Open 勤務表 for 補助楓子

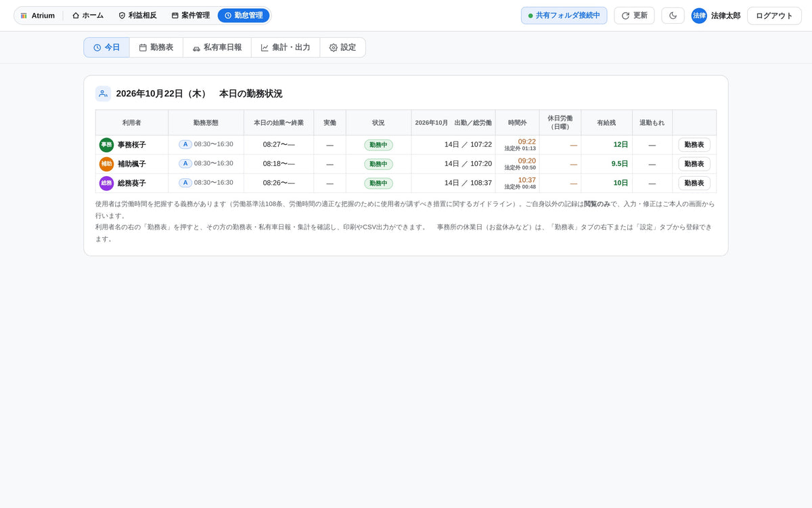[694, 164]
